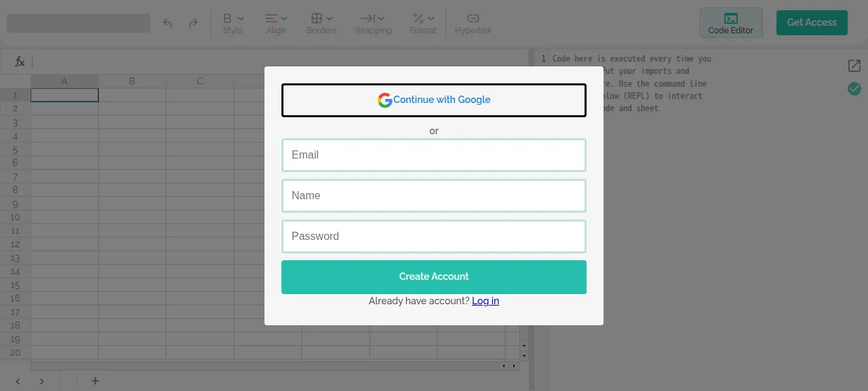The height and width of the screenshot is (391, 868).
Task: Click the undo arrow icon
Action: (167, 23)
